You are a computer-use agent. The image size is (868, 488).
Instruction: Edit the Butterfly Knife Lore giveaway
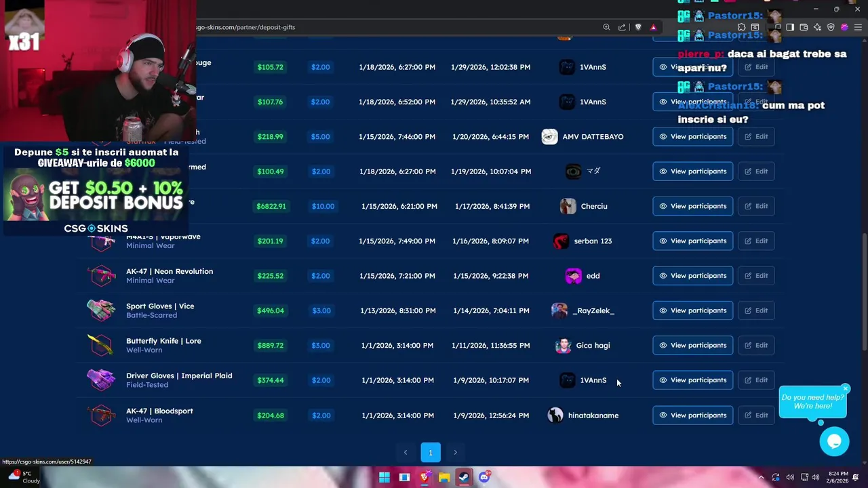point(756,345)
